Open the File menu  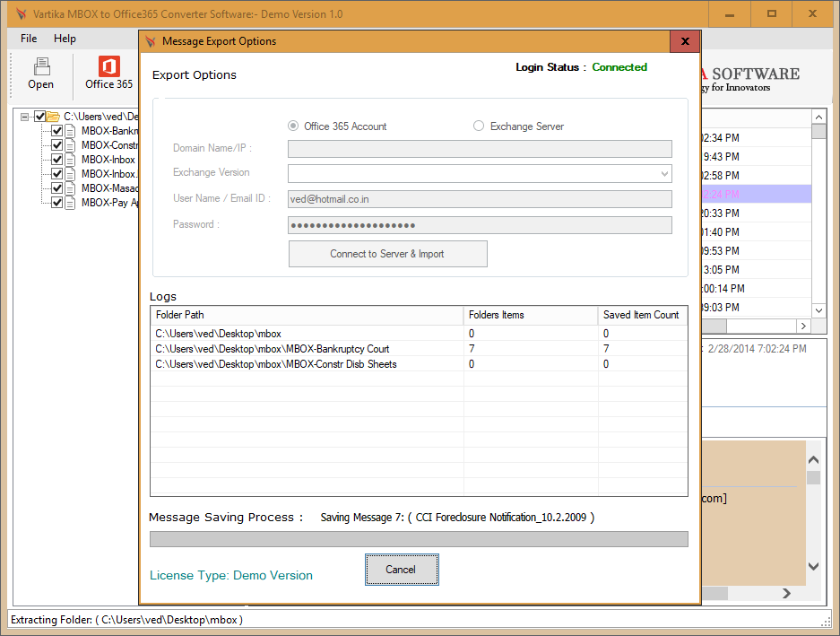[29, 39]
